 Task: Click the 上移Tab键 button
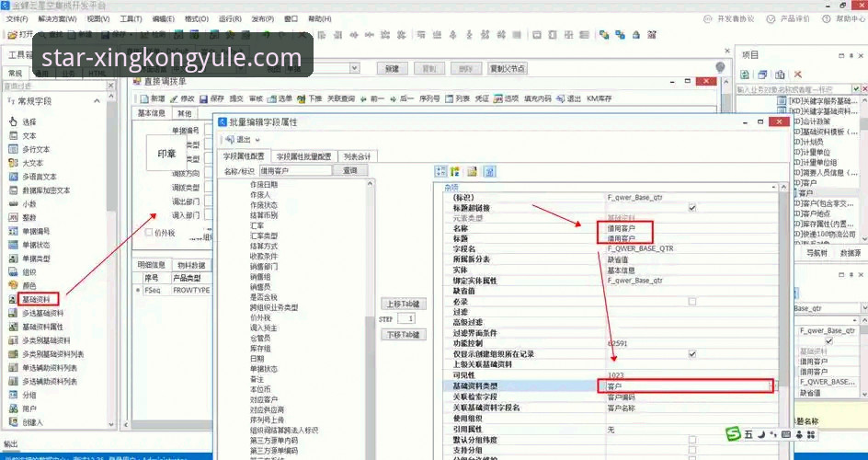tap(404, 304)
